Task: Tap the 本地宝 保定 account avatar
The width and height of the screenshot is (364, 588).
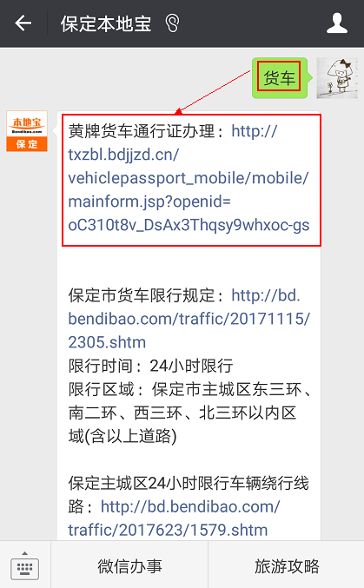Action: tap(27, 131)
